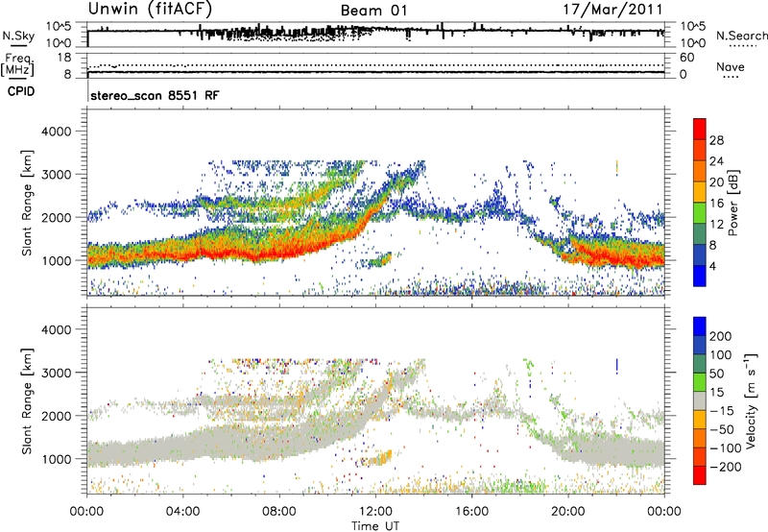Click the blue bottom of the power color bar

pyautogui.click(x=700, y=276)
